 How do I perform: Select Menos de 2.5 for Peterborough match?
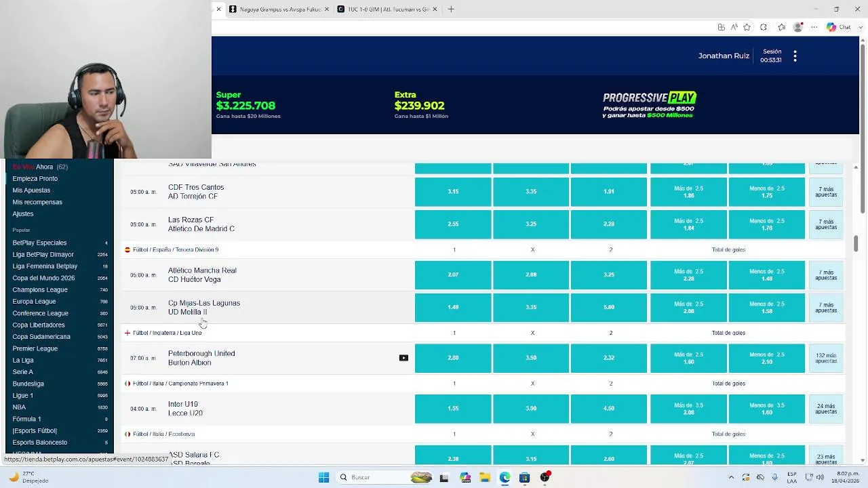tap(767, 359)
